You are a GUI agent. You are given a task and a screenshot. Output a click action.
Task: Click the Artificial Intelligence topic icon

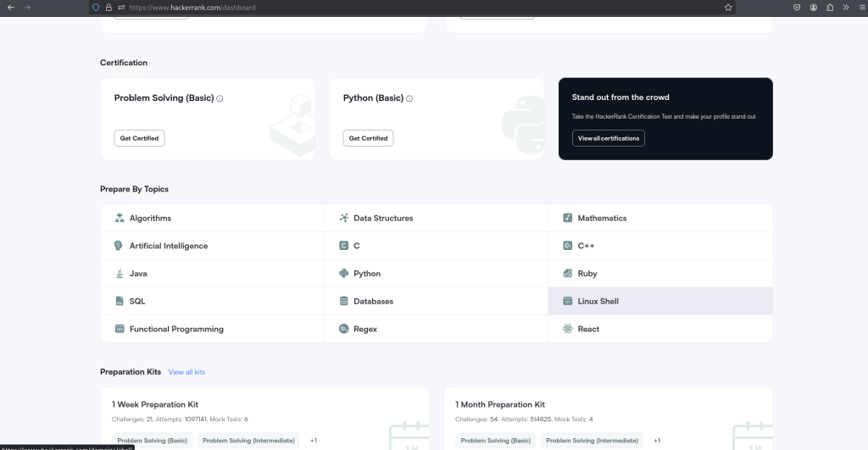coord(119,246)
